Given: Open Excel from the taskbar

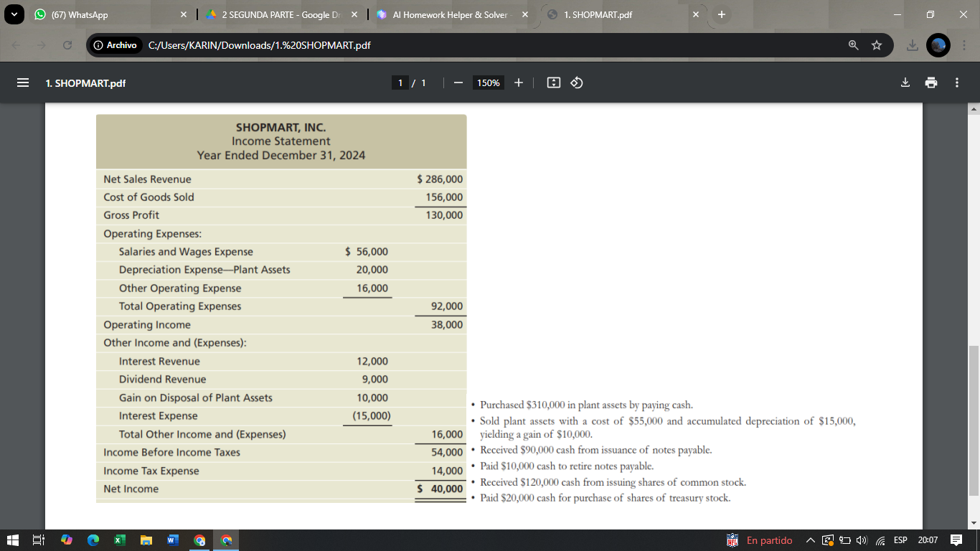Looking at the screenshot, I should [119, 540].
